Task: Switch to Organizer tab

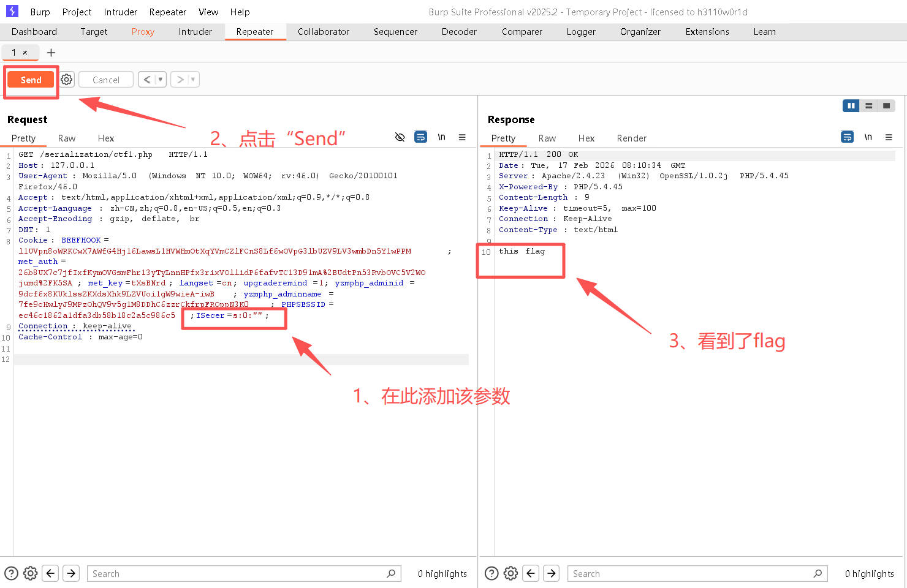Action: pyautogui.click(x=640, y=32)
